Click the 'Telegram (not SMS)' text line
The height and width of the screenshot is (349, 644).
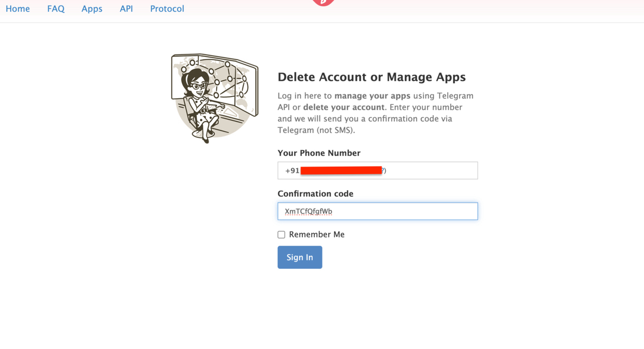pyautogui.click(x=316, y=130)
